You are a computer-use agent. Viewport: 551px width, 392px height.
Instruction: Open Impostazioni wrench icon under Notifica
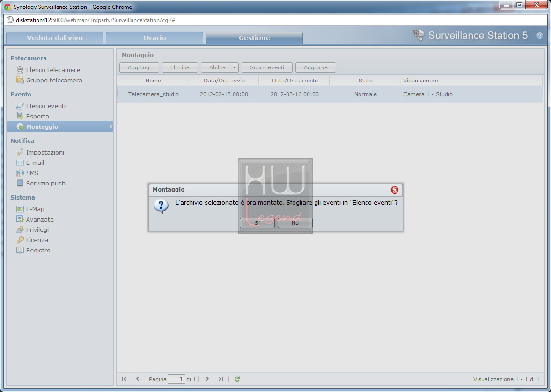click(x=20, y=152)
